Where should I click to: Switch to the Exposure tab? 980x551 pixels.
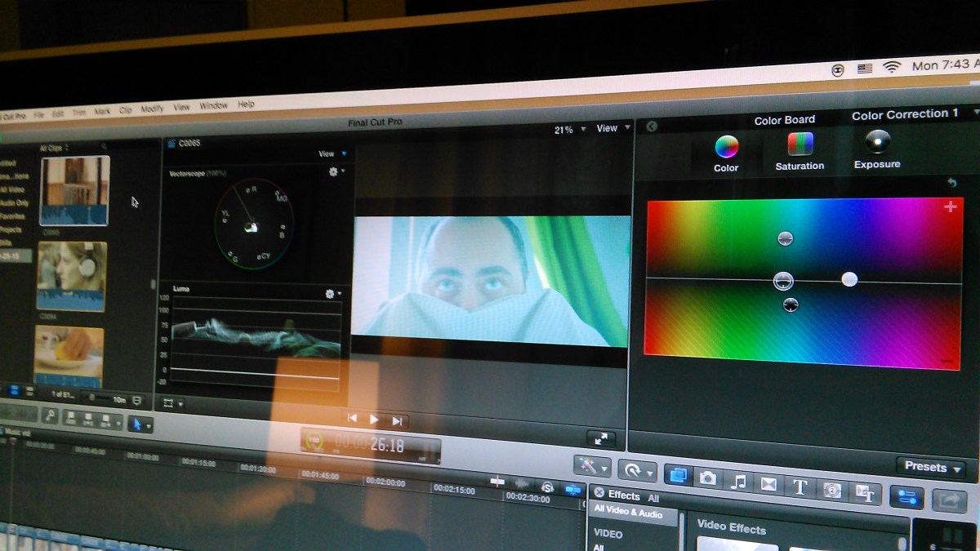coord(877,150)
